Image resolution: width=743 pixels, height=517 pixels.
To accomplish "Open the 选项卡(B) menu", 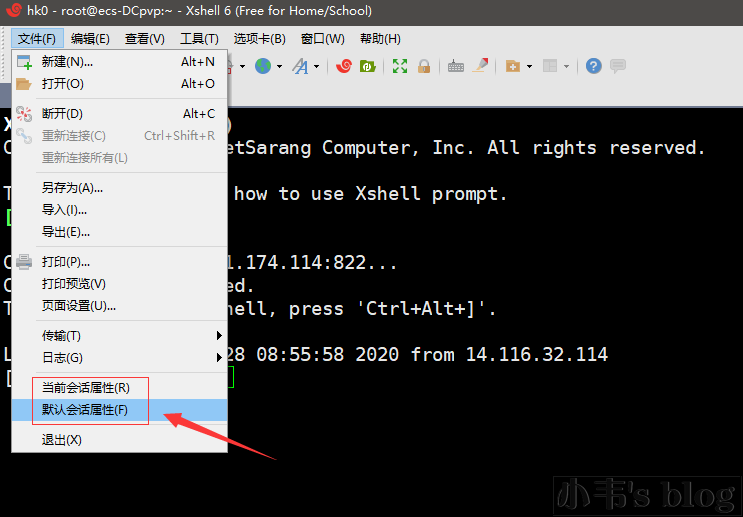I will click(x=260, y=38).
